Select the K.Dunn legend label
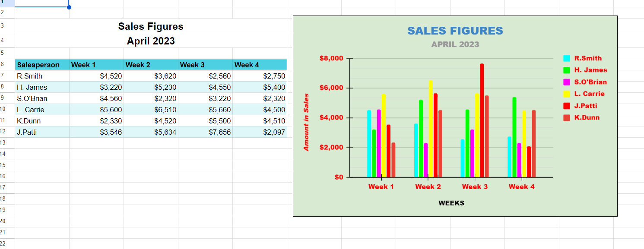 (x=587, y=117)
